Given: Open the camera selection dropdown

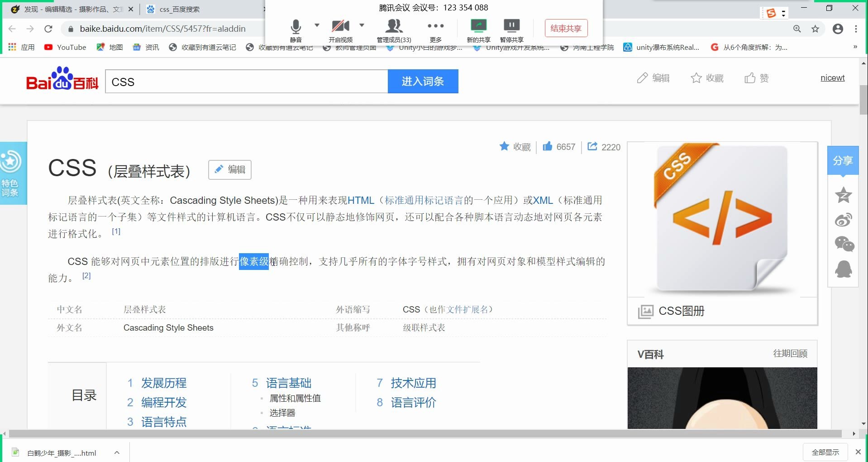Looking at the screenshot, I should (362, 25).
